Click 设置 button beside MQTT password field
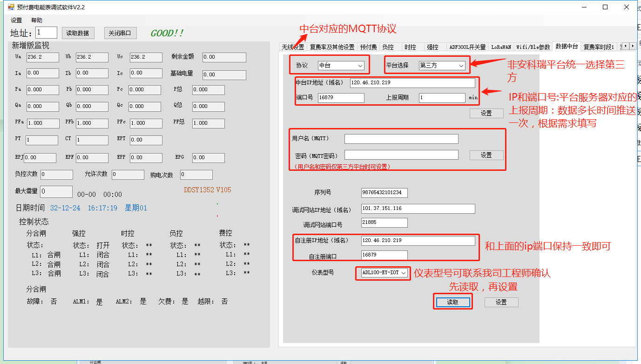Screen dimensions: 641x364 tap(486, 155)
